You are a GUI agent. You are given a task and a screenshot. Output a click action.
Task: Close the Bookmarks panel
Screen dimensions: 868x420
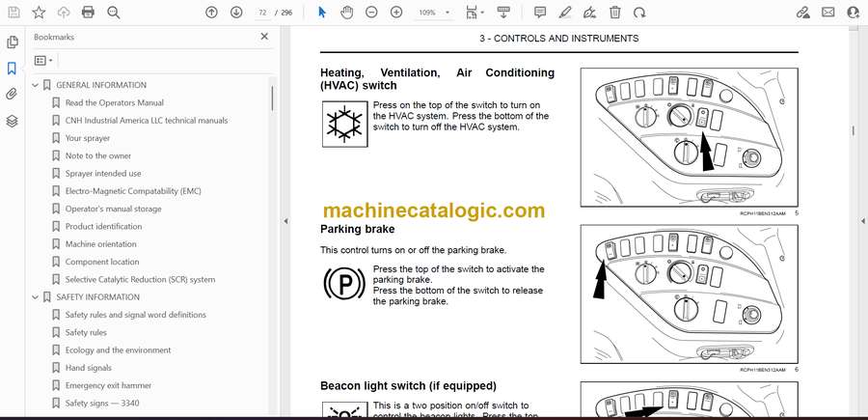click(264, 37)
